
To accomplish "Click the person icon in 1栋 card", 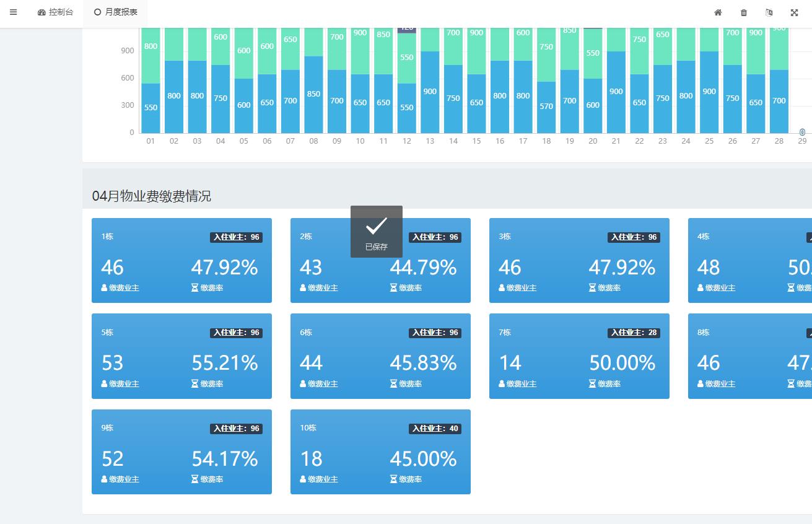I will tap(104, 288).
